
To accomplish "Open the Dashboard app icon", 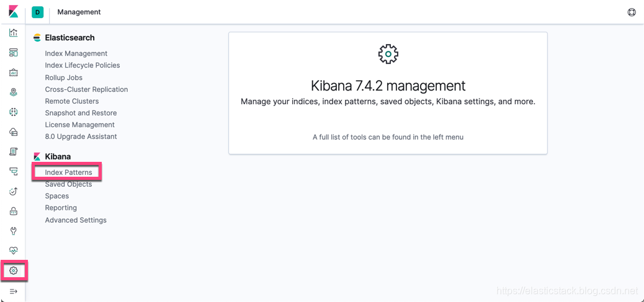I will pos(14,53).
